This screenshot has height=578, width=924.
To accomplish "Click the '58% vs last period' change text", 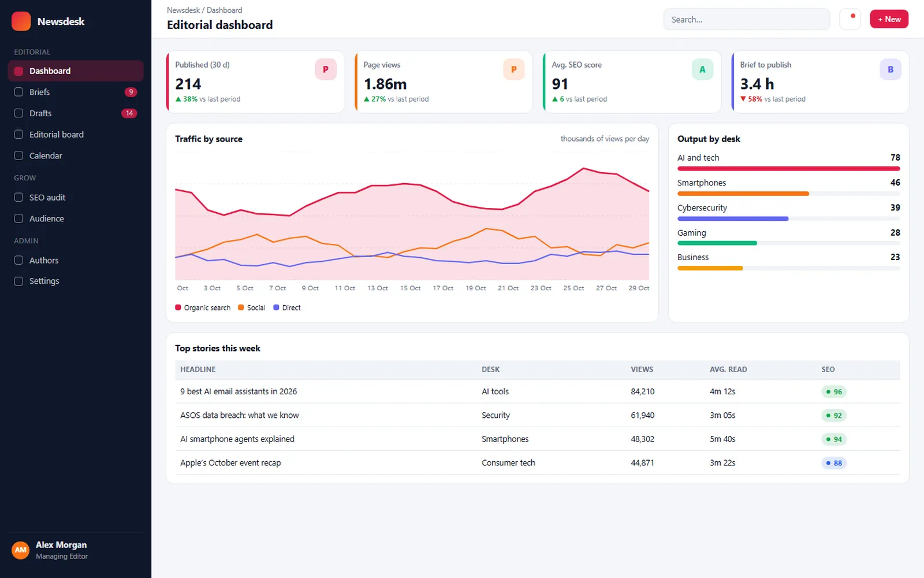I will (x=773, y=99).
